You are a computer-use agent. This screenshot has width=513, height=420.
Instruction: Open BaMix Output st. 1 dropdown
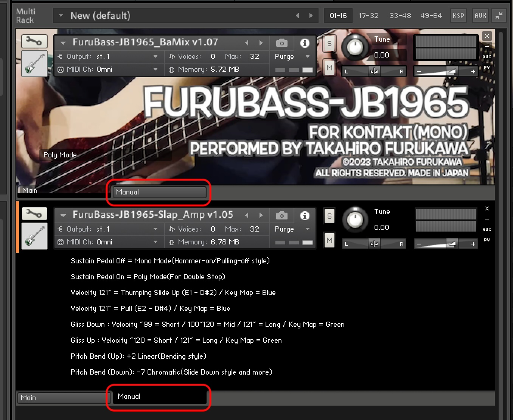click(155, 56)
